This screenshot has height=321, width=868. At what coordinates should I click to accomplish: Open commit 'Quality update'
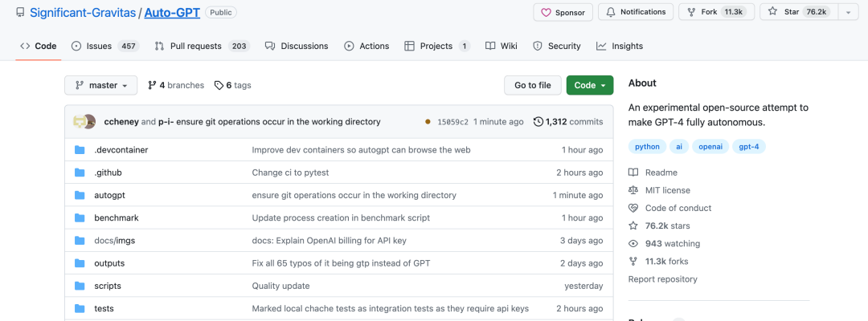280,286
